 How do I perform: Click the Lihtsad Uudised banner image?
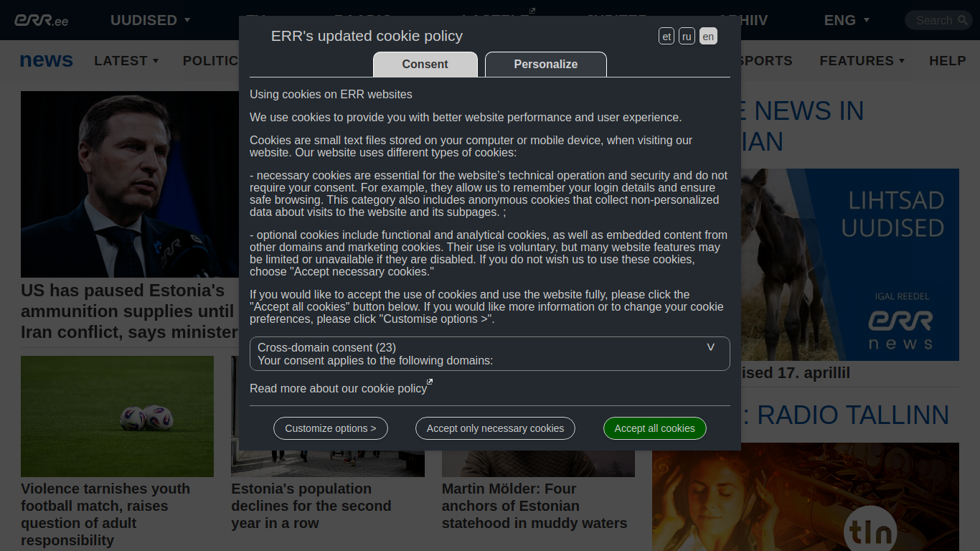[x=850, y=265]
